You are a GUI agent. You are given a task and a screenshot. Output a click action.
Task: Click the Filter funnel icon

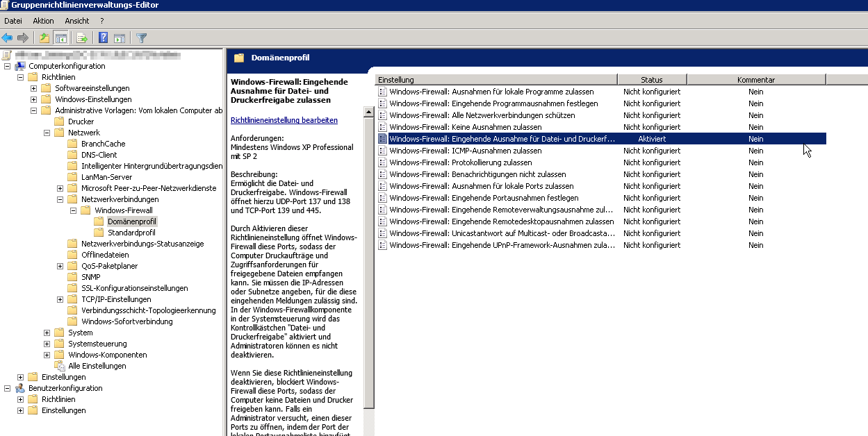pos(141,37)
